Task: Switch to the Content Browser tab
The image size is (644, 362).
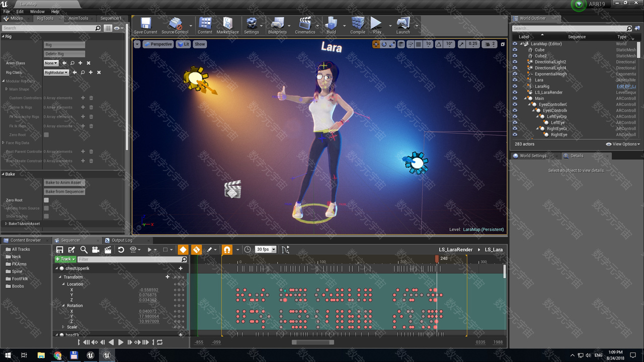Action: pos(26,240)
